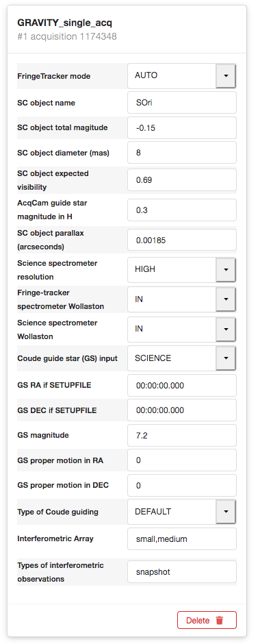Edit the SC object parallax field

pos(182,240)
